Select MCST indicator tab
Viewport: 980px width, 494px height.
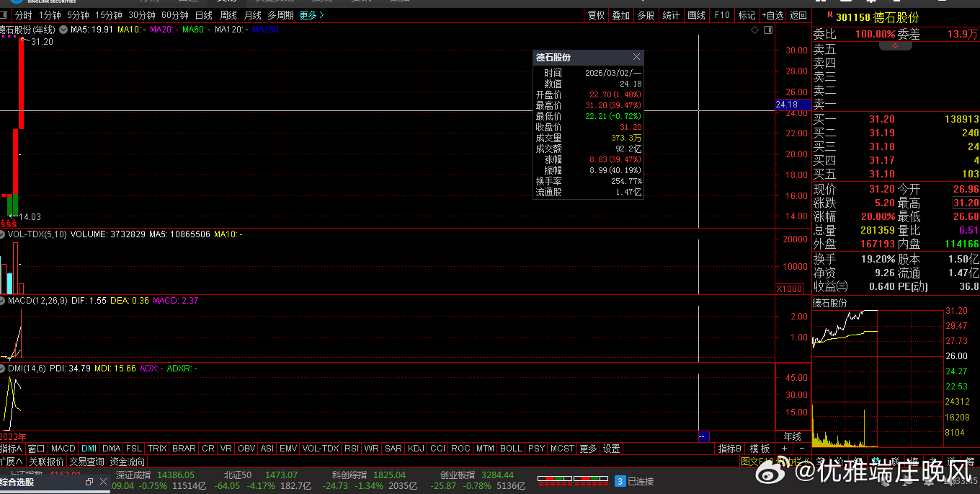[x=562, y=449]
